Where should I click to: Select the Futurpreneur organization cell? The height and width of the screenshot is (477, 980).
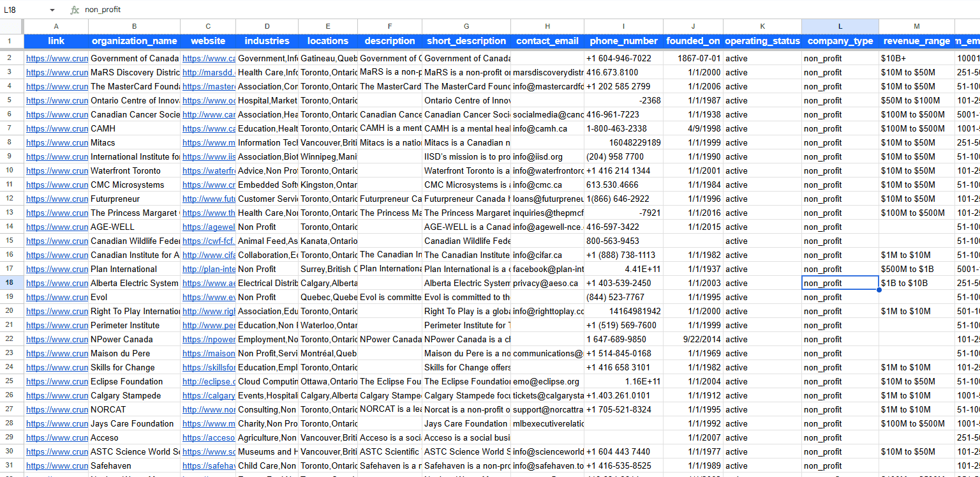pos(134,199)
